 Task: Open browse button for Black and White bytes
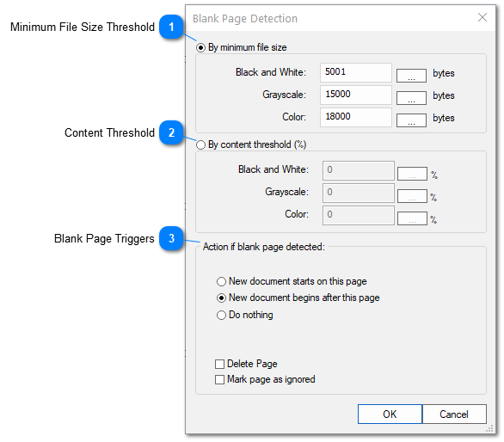[411, 76]
